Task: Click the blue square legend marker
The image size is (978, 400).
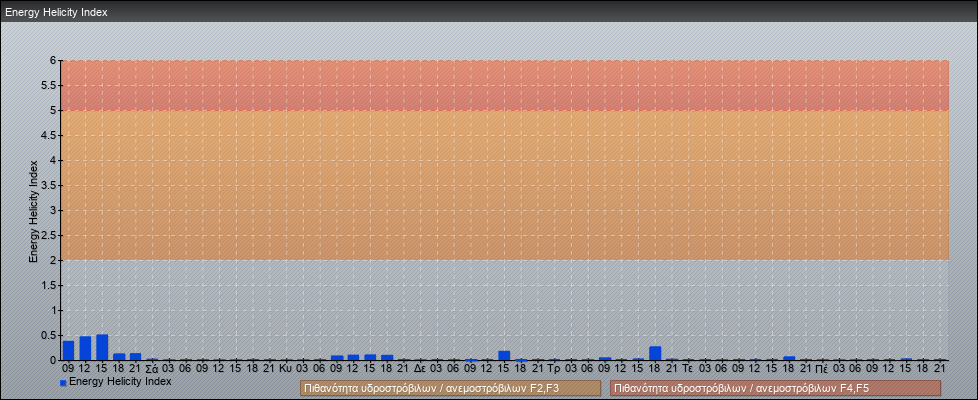Action: click(x=63, y=383)
